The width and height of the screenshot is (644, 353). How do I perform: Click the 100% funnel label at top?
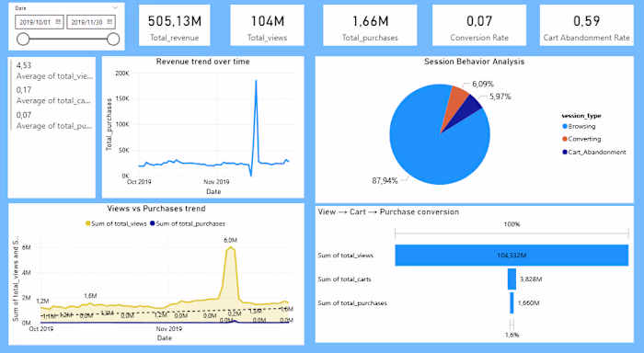(x=512, y=224)
